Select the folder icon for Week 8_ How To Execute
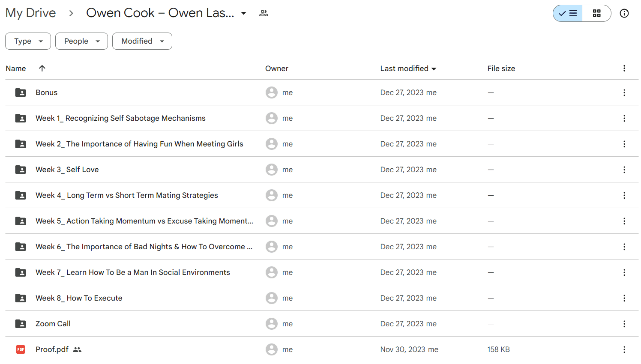The height and width of the screenshot is (364, 641). tap(21, 298)
